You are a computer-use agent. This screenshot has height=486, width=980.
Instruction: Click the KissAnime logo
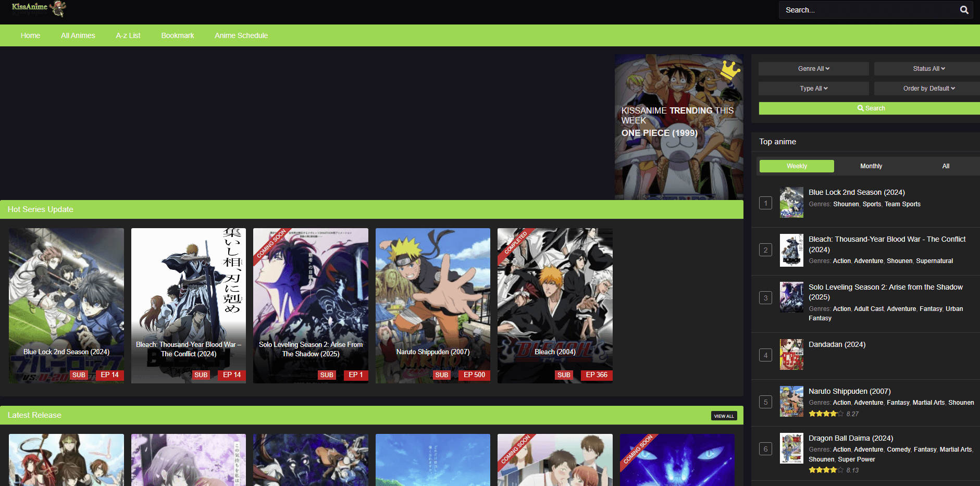(39, 8)
